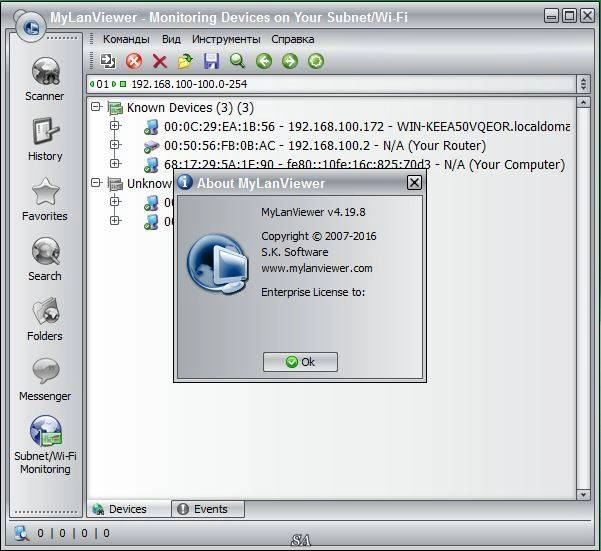Click the status bar scan counter icon
The height and width of the screenshot is (551, 601).
point(21,533)
